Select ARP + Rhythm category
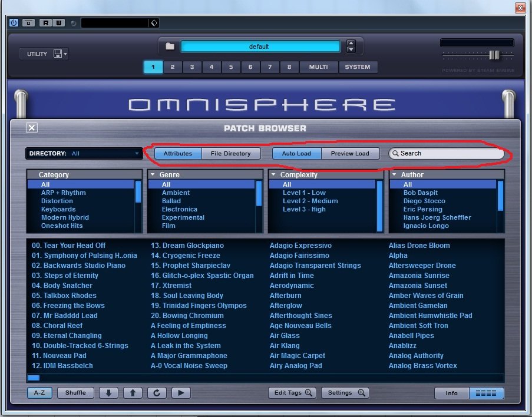 click(64, 193)
